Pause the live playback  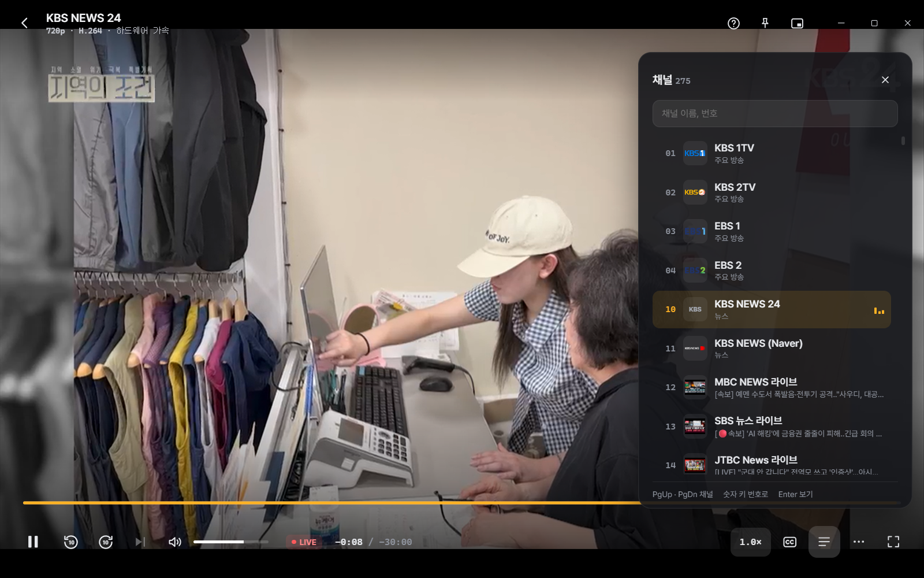click(33, 542)
